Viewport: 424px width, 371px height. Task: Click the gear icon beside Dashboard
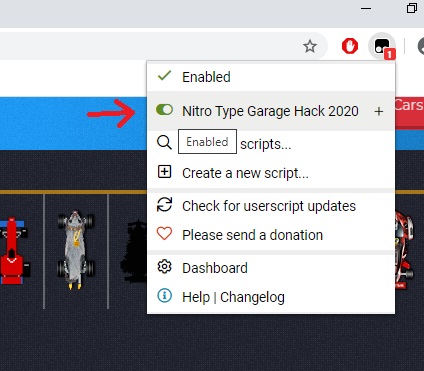164,267
